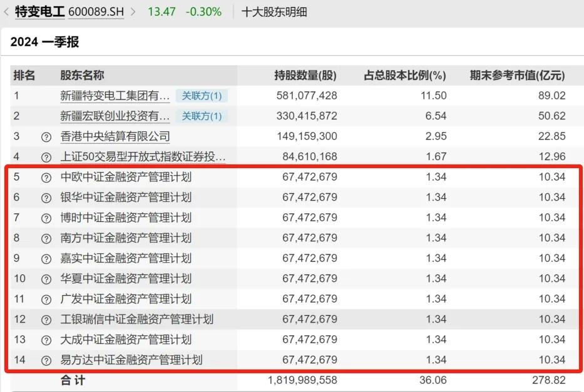Click total percentage 36.06
This screenshot has width=584, height=392.
point(433,381)
